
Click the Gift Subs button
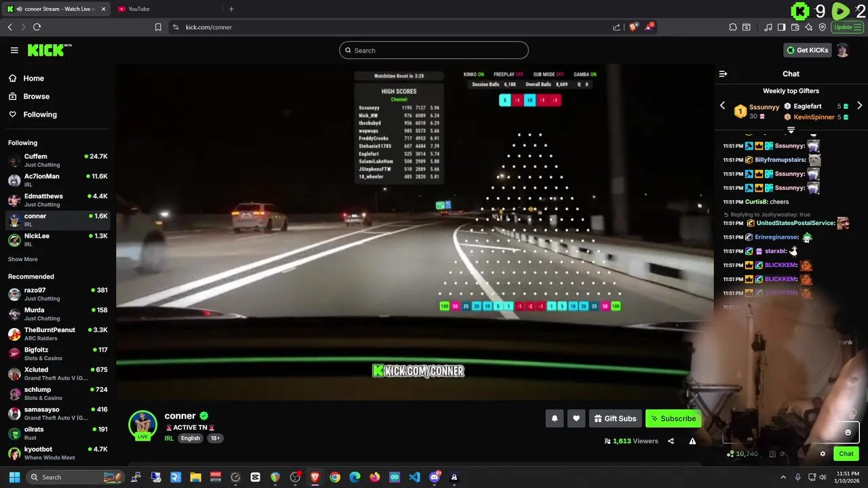click(x=615, y=419)
